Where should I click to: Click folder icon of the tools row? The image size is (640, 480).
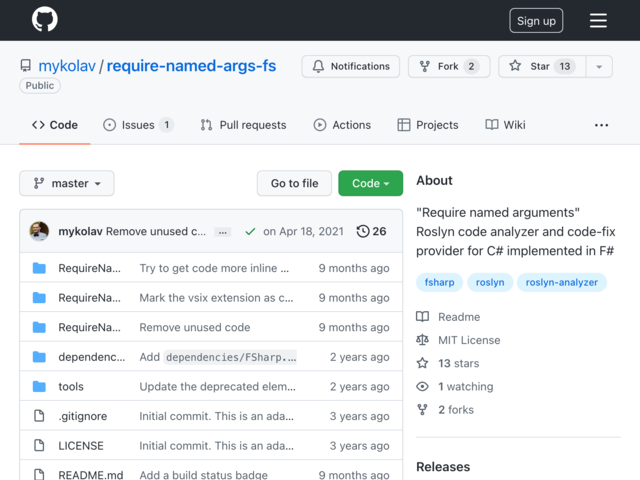coord(39,386)
